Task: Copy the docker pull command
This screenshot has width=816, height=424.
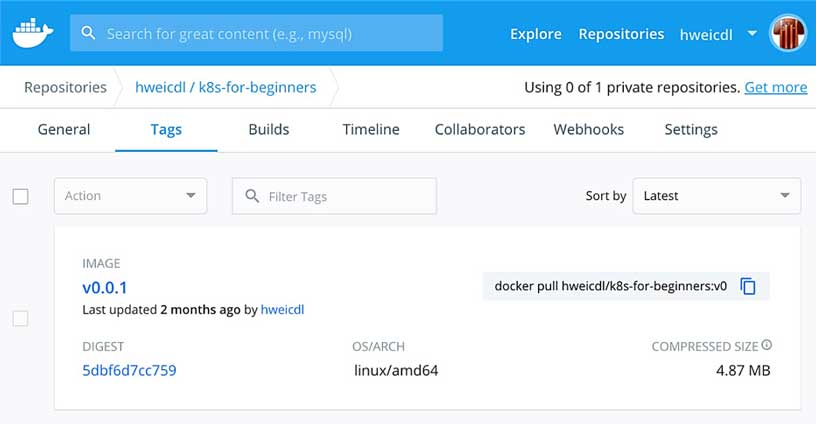Action: click(x=748, y=286)
